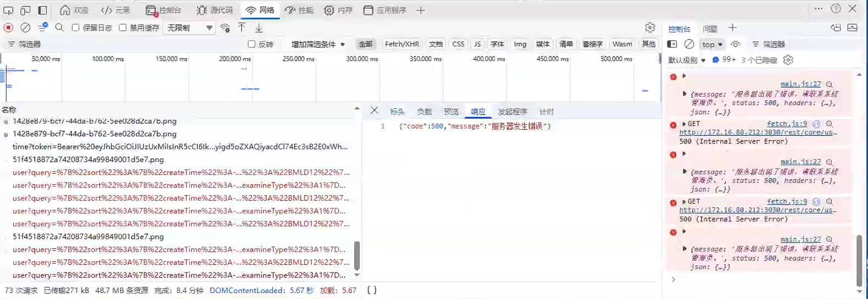Open 99+ console messages issue badge
Image resolution: width=868 pixels, height=299 pixels.
tap(724, 59)
